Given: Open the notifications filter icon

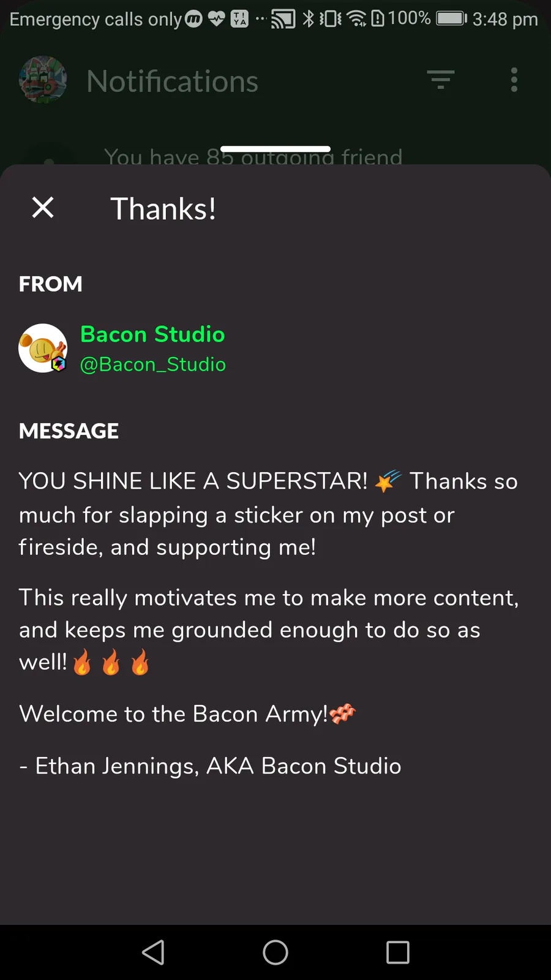Looking at the screenshot, I should (x=440, y=80).
